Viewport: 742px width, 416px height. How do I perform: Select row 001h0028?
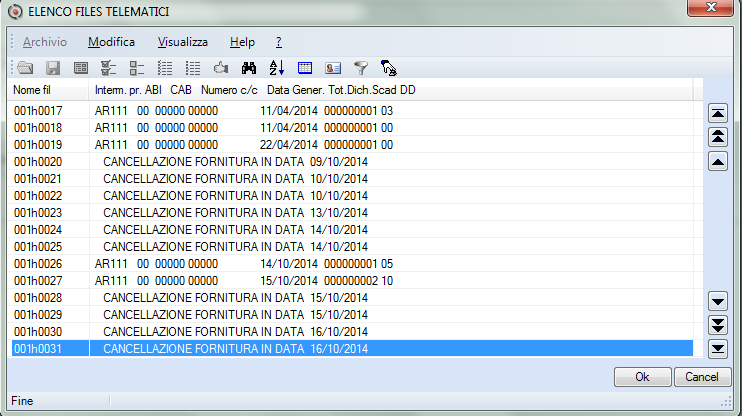pyautogui.click(x=352, y=298)
